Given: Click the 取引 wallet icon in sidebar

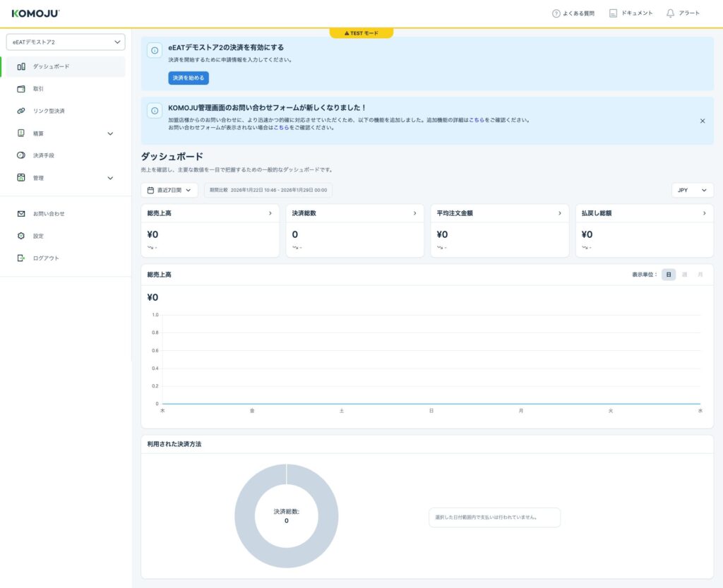Looking at the screenshot, I should (x=21, y=89).
